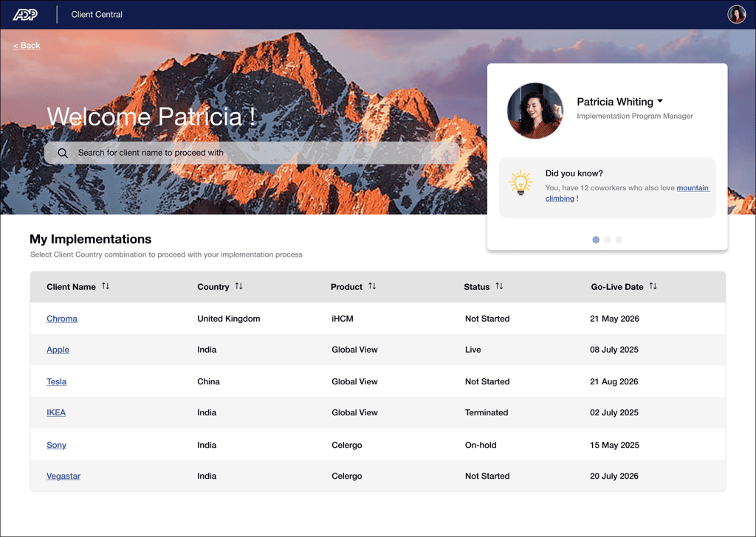Viewport: 756px width, 537px height.
Task: Show the second Did you know slide
Action: (608, 240)
